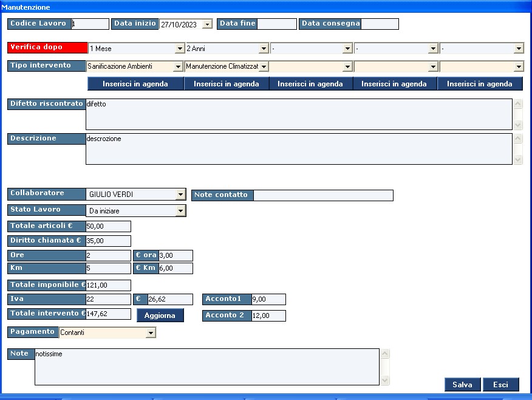Screen dimensions: 532x400
Task: Expand the Stato Lavoro 'Da iniziare' dropdown
Action: click(180, 211)
